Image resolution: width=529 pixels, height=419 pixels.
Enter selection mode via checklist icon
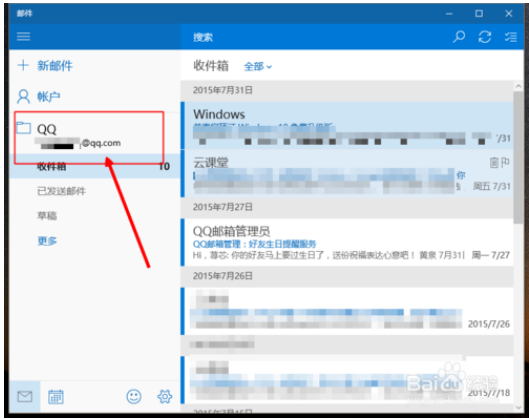point(510,36)
